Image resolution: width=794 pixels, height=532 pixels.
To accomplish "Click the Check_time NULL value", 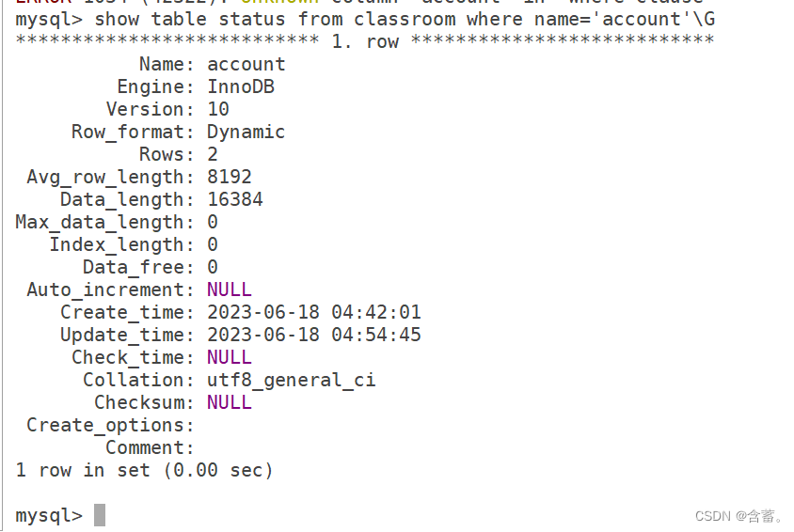I will click(230, 357).
